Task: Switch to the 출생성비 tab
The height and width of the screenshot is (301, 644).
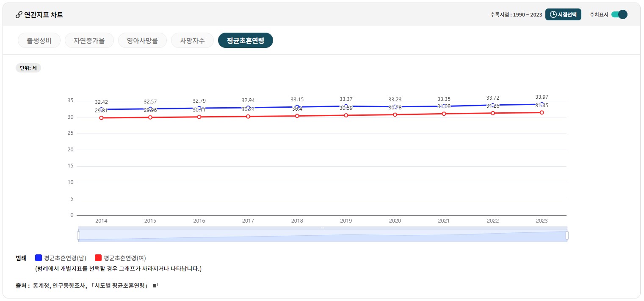Action: pyautogui.click(x=39, y=40)
